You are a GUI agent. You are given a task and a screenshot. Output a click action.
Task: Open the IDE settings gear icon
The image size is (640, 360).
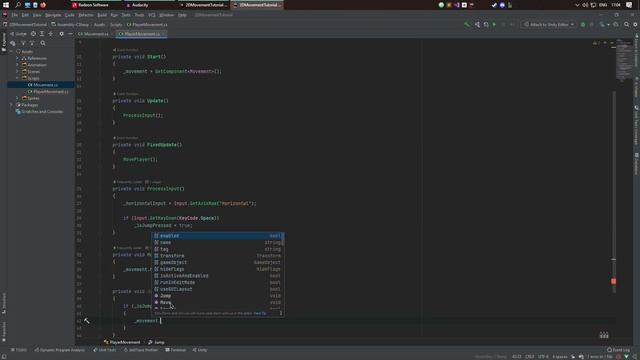pos(635,24)
